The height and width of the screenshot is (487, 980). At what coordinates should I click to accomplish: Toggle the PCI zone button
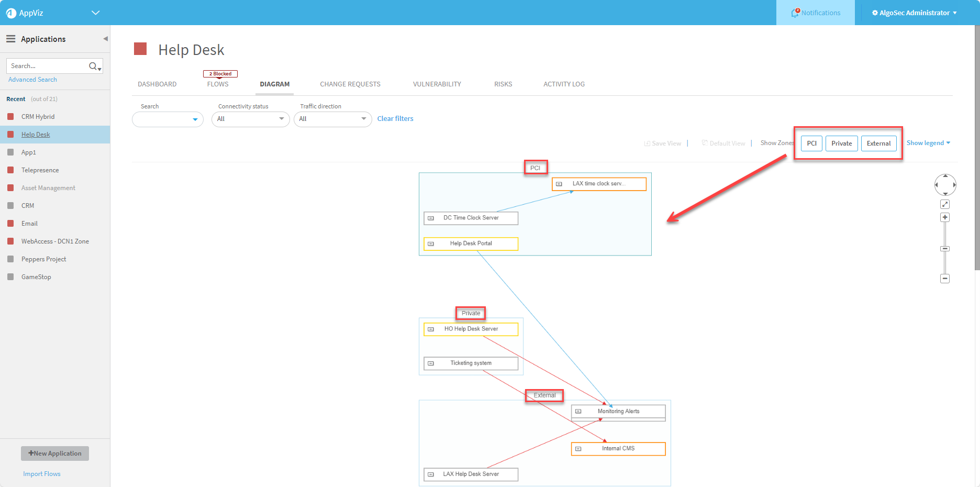(811, 143)
